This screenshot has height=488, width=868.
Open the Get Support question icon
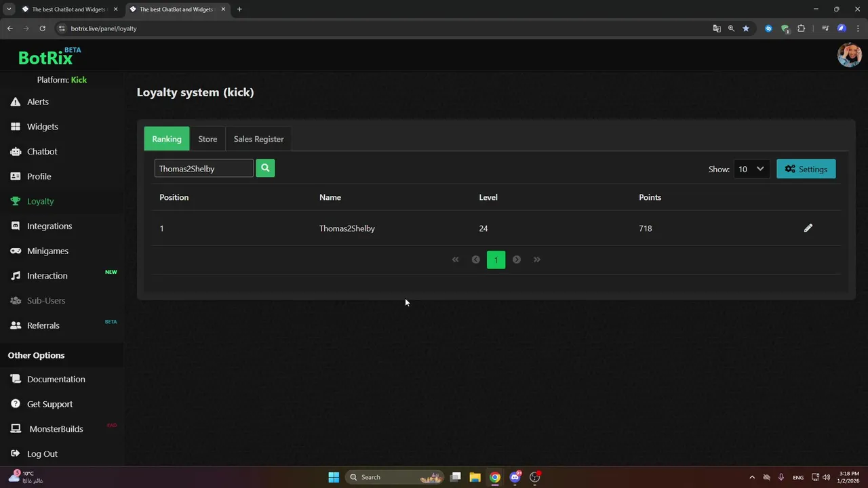tap(15, 404)
